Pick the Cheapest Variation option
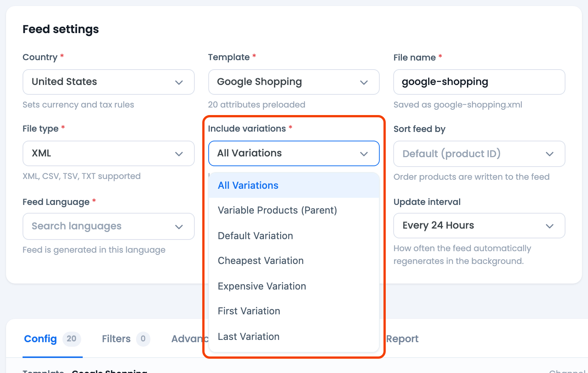588x373 pixels. (294, 261)
